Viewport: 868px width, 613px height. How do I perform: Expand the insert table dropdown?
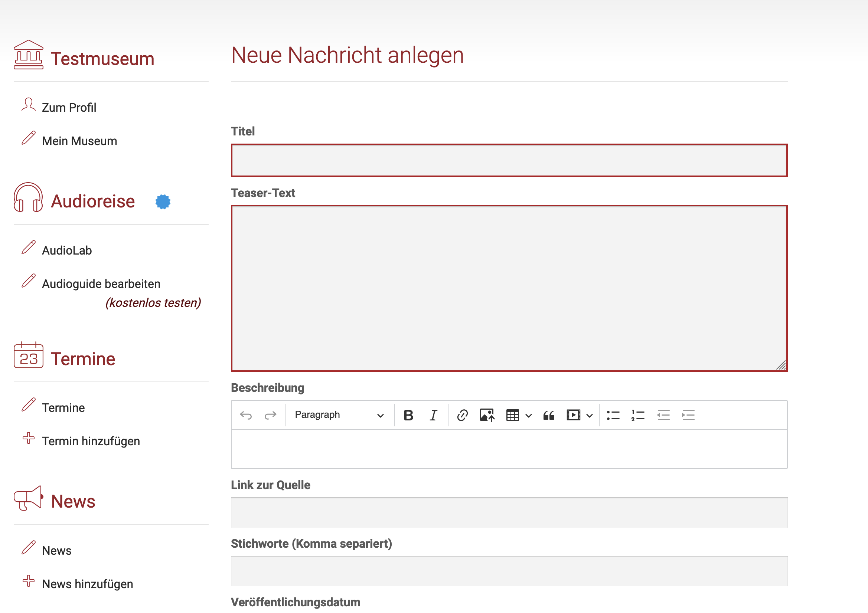529,416
